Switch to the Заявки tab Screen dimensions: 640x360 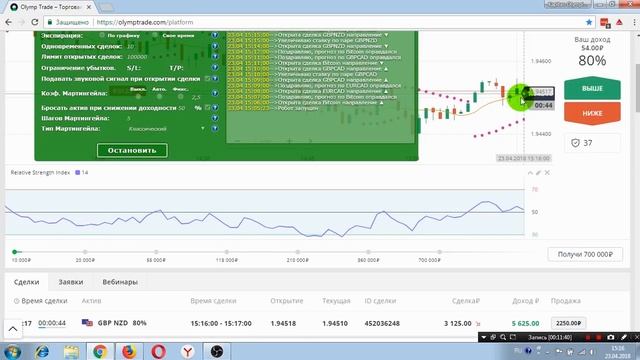[71, 282]
